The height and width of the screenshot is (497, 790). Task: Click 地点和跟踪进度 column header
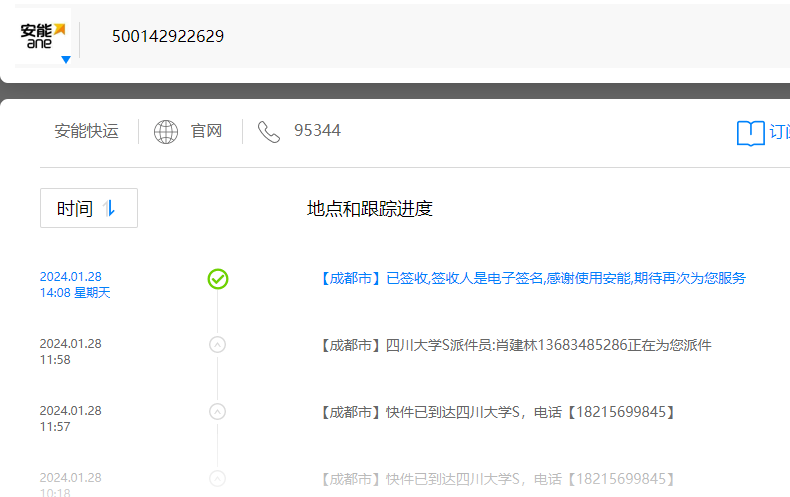(370, 209)
